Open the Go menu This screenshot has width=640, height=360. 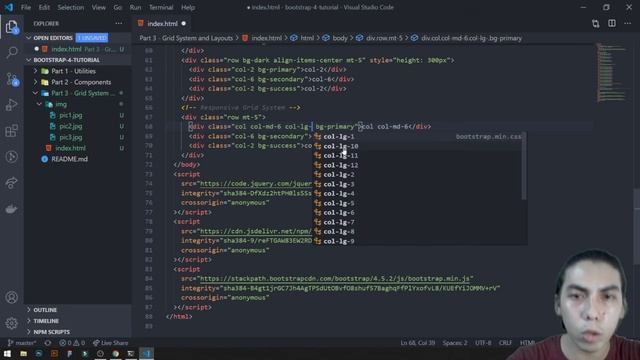pos(118,7)
